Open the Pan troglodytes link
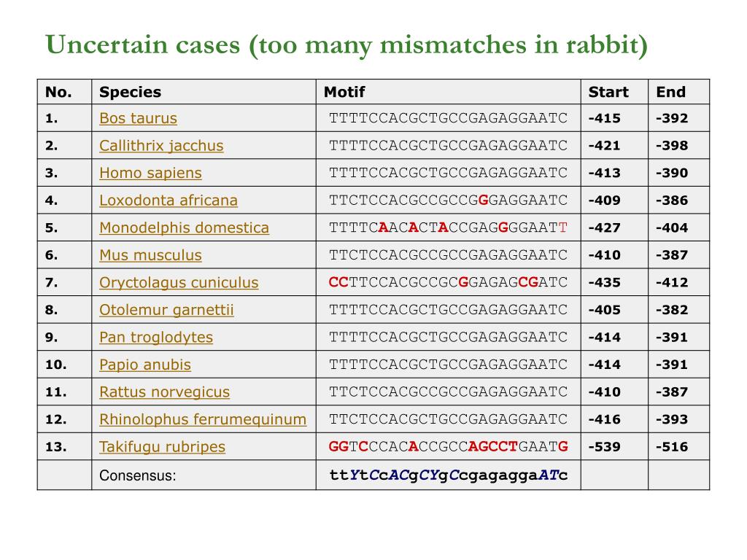The width and height of the screenshot is (747, 560). [x=156, y=337]
